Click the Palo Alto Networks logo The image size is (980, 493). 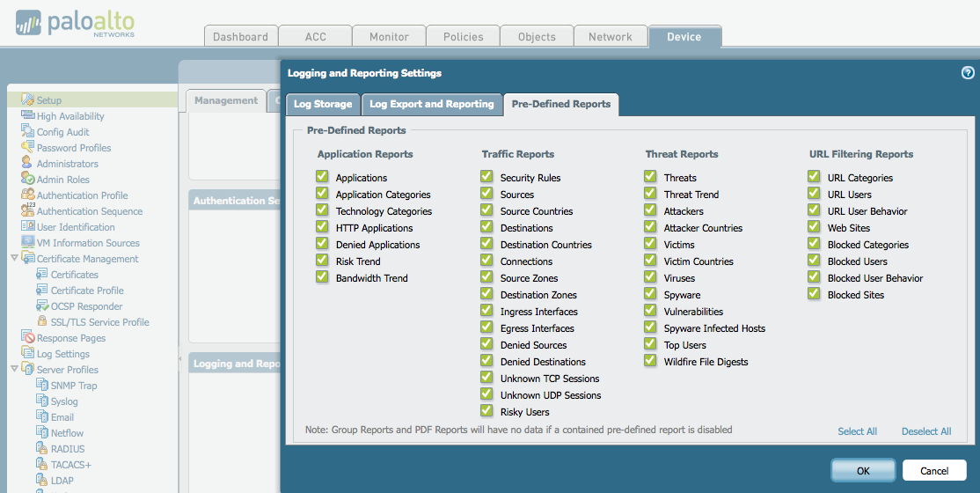pyautogui.click(x=75, y=24)
